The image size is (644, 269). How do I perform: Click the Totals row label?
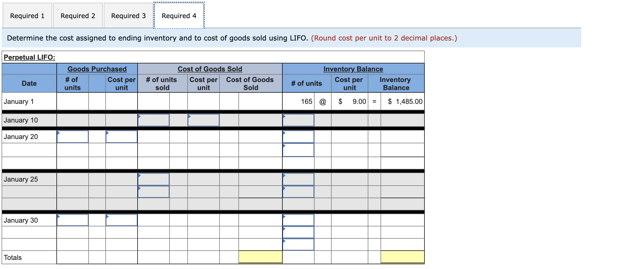coord(12,257)
